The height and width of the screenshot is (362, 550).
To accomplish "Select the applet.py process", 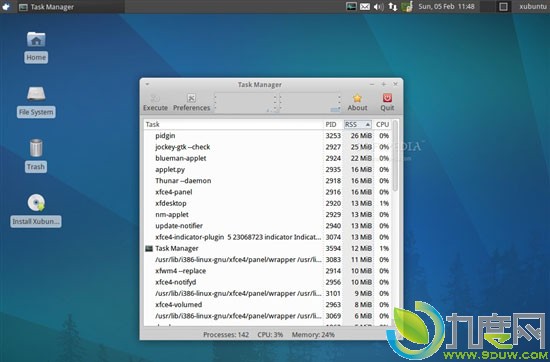I will [268, 169].
